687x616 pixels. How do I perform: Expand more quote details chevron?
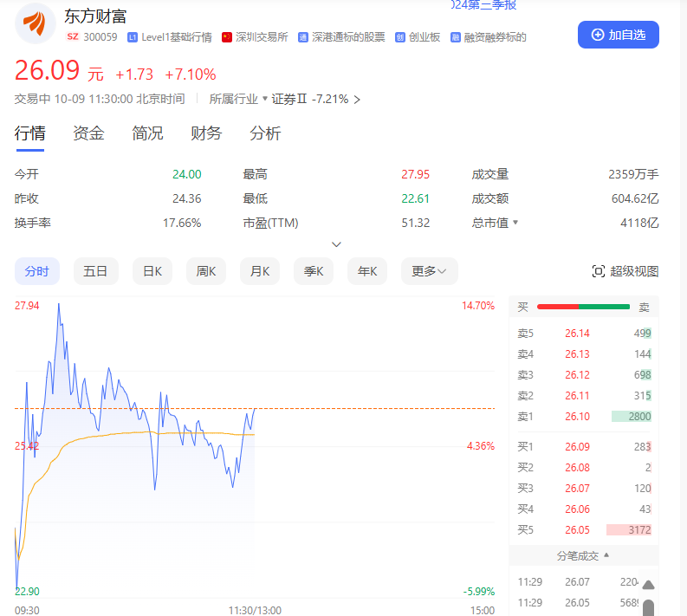click(x=336, y=244)
